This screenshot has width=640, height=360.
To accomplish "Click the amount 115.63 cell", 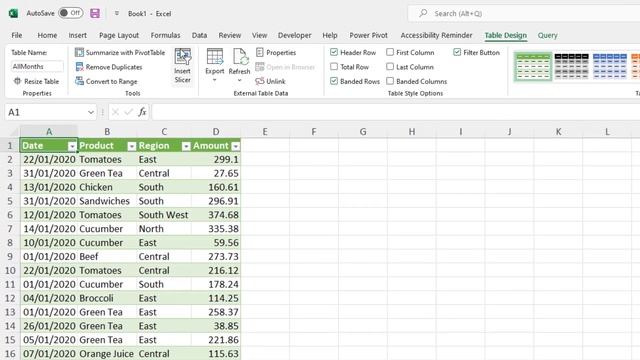I will [x=216, y=353].
